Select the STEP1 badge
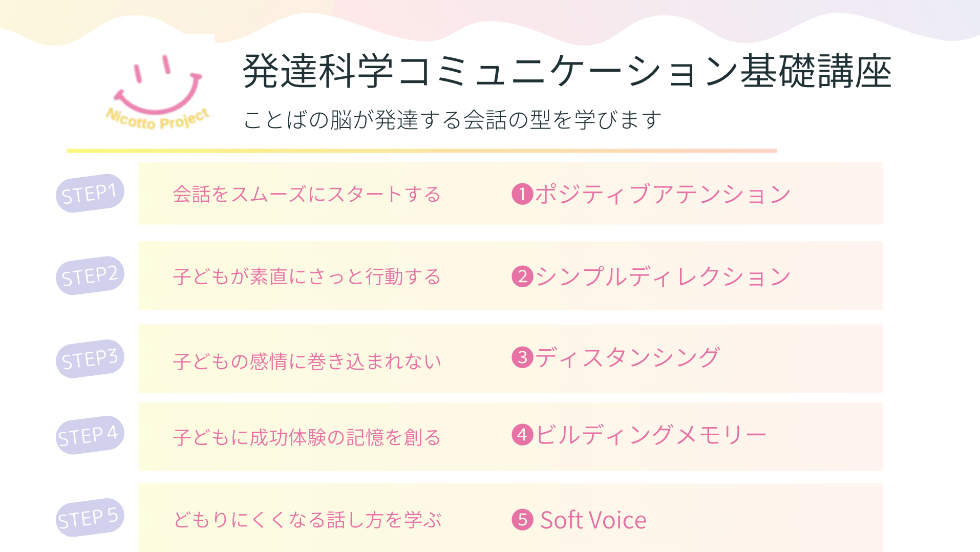 pos(90,194)
